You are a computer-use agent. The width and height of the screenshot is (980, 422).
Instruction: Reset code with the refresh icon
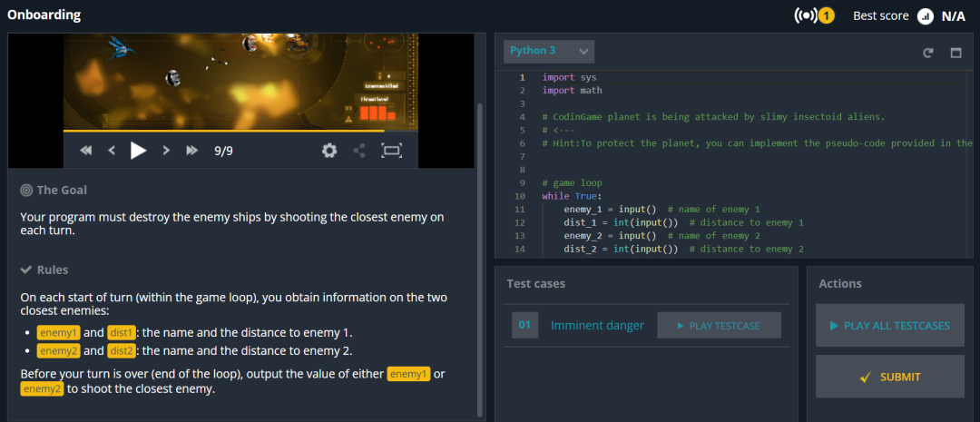(928, 54)
